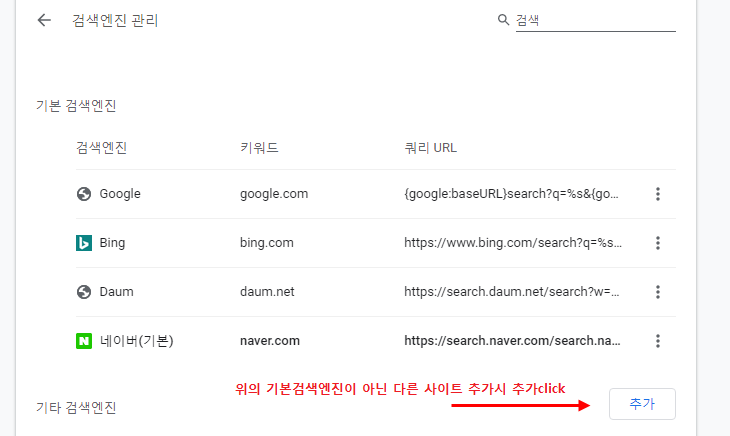Viewport: 730px width, 436px height.
Task: Click the 검색엔진 관리 page title
Action: 115,20
